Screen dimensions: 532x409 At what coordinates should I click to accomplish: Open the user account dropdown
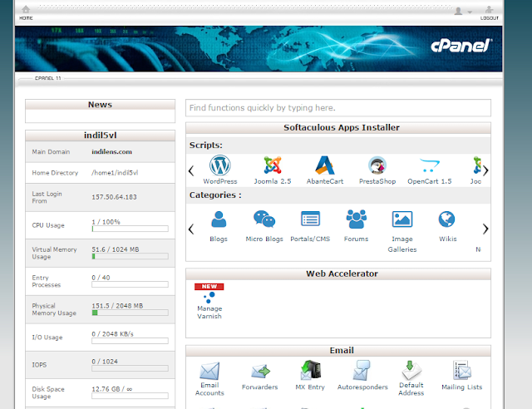(462, 12)
